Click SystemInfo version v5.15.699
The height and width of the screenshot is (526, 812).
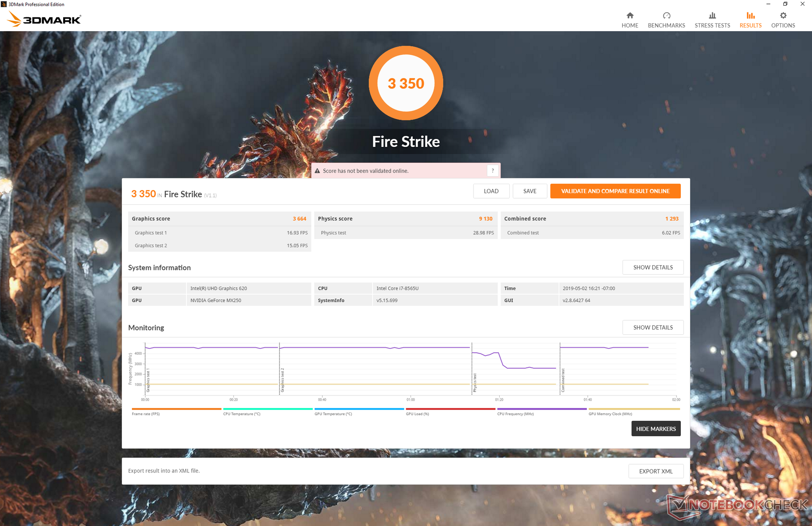pos(387,300)
